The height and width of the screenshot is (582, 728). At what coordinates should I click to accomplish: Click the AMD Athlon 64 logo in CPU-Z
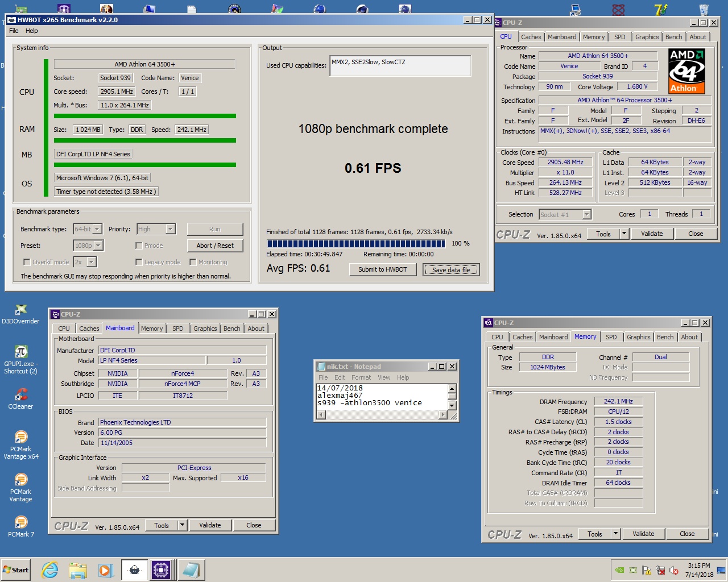pos(686,72)
